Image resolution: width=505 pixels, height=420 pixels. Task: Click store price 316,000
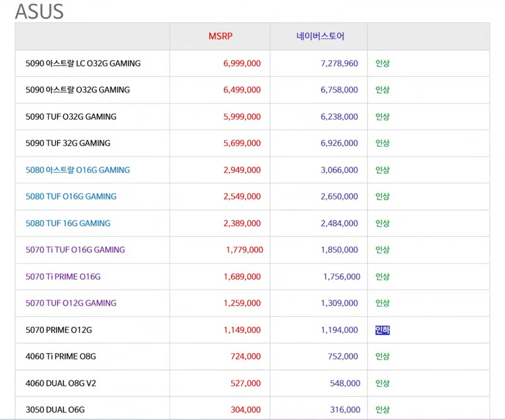tap(345, 410)
